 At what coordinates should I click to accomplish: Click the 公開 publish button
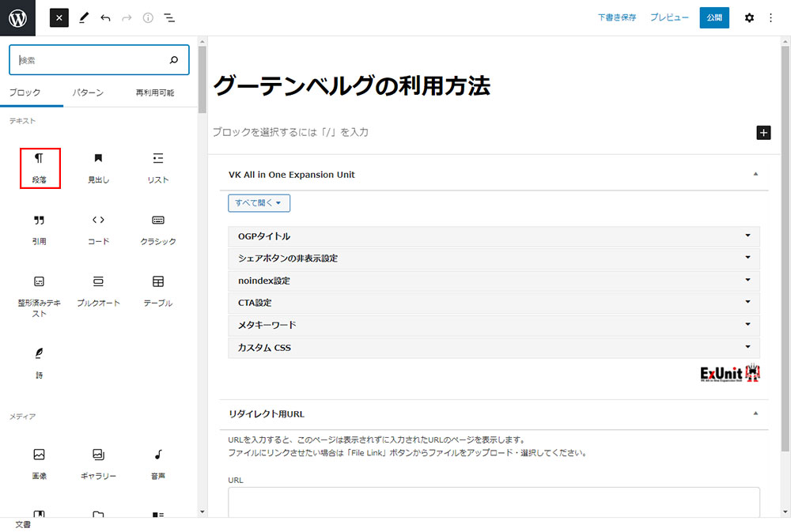[x=714, y=17]
